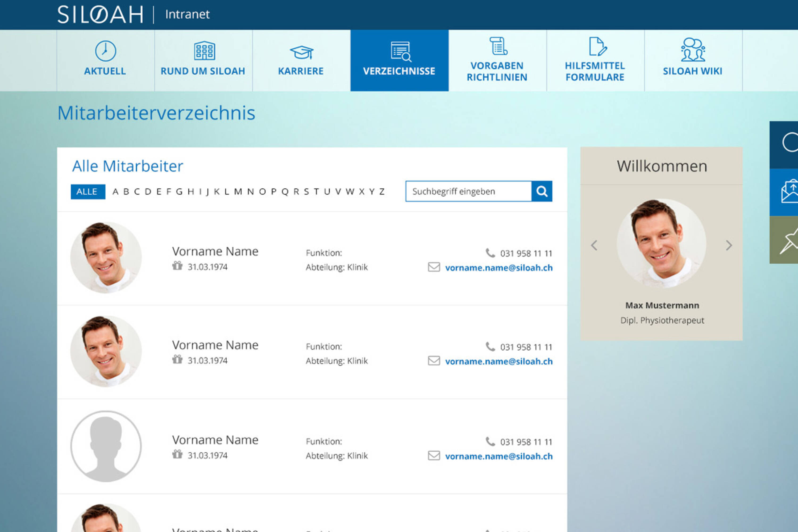Click the SILOAH logo
This screenshot has width=798, height=532.
[101, 15]
